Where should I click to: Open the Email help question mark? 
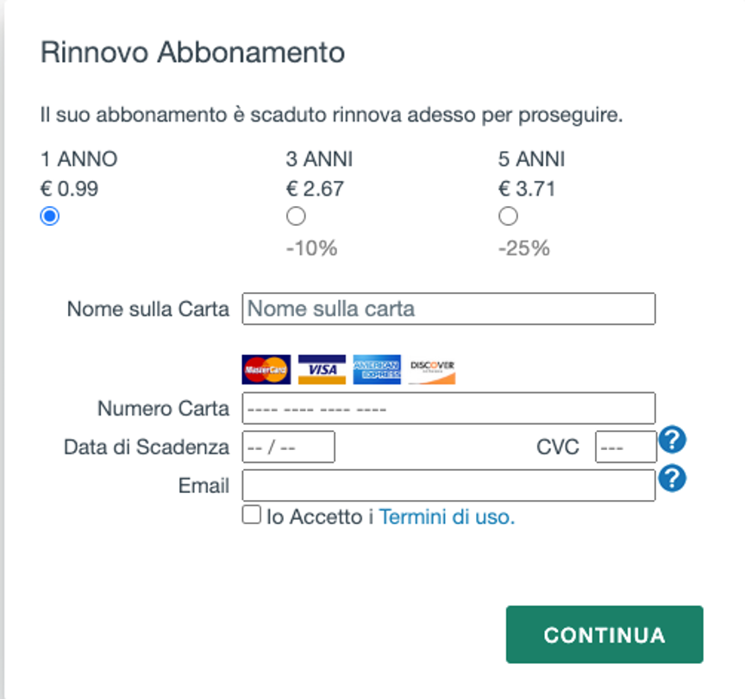coord(672,479)
